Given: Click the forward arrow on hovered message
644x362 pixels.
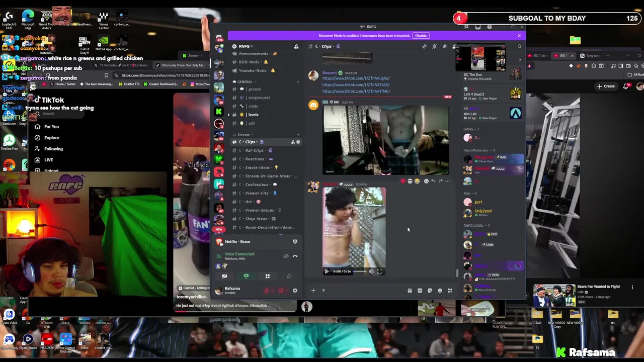Looking at the screenshot, I should pos(440,181).
